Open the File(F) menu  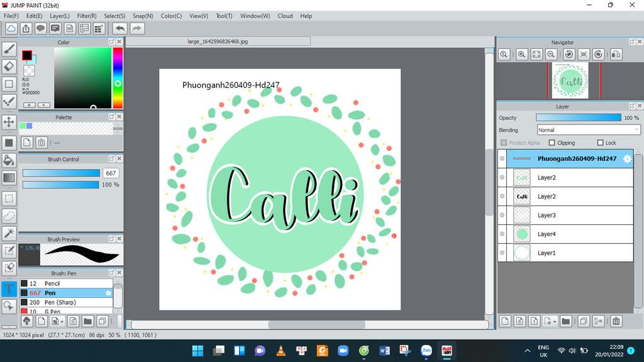pos(11,16)
